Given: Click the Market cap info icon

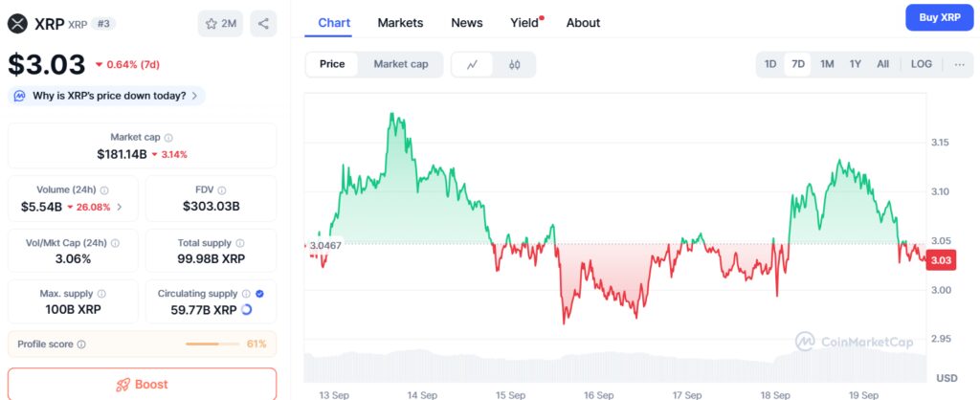Looking at the screenshot, I should [169, 138].
